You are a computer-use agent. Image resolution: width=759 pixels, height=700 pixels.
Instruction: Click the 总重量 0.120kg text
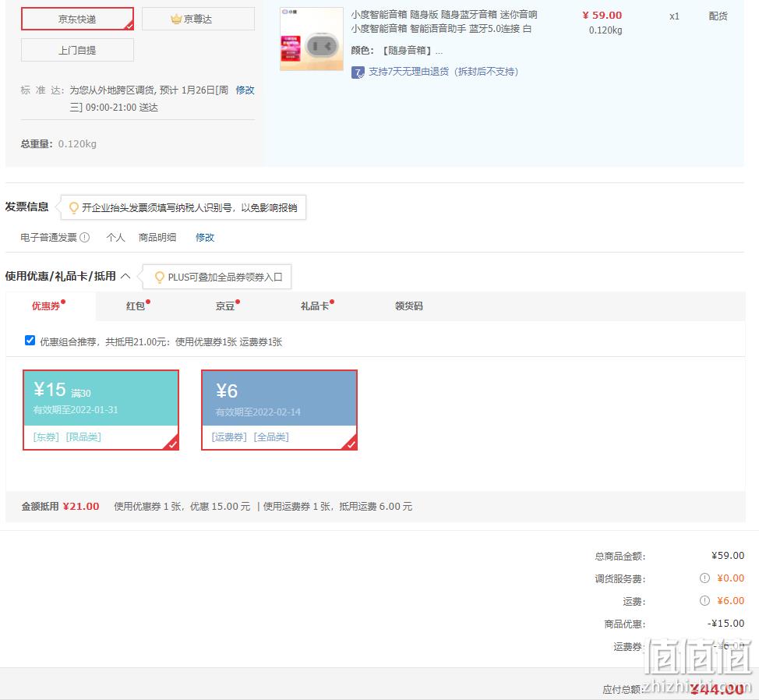pos(58,143)
